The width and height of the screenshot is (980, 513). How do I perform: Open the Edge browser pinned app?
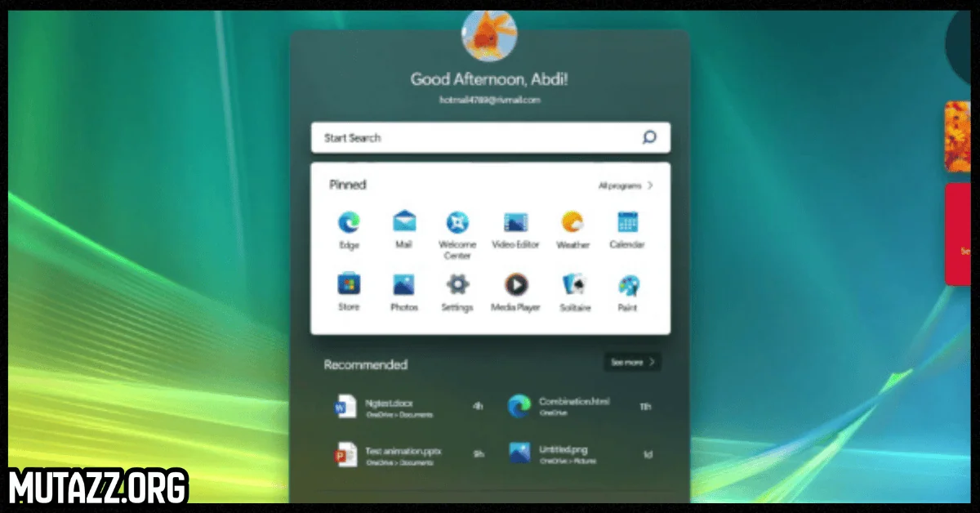click(x=349, y=223)
